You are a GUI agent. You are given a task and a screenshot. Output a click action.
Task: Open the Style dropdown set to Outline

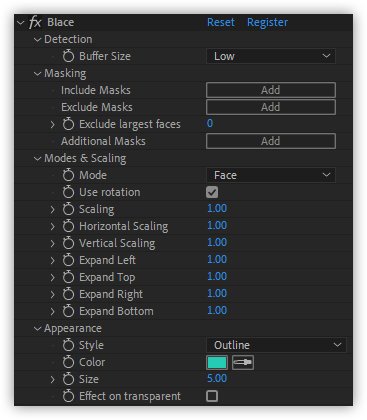276,345
